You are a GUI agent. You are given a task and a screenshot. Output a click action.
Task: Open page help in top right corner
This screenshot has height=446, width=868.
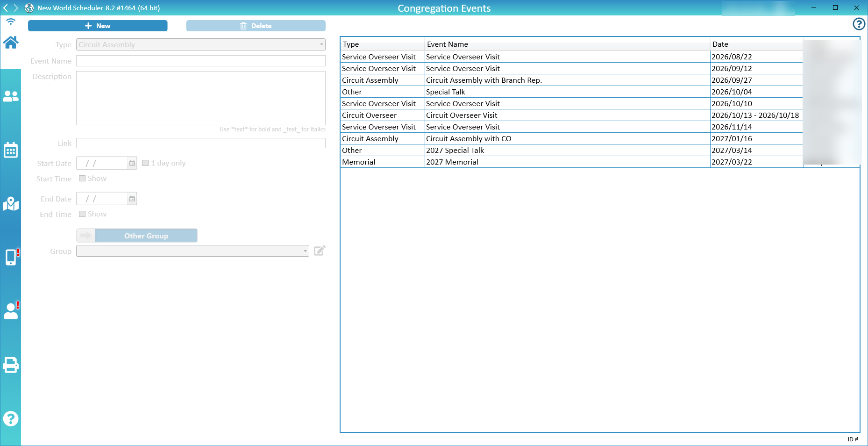click(x=859, y=24)
